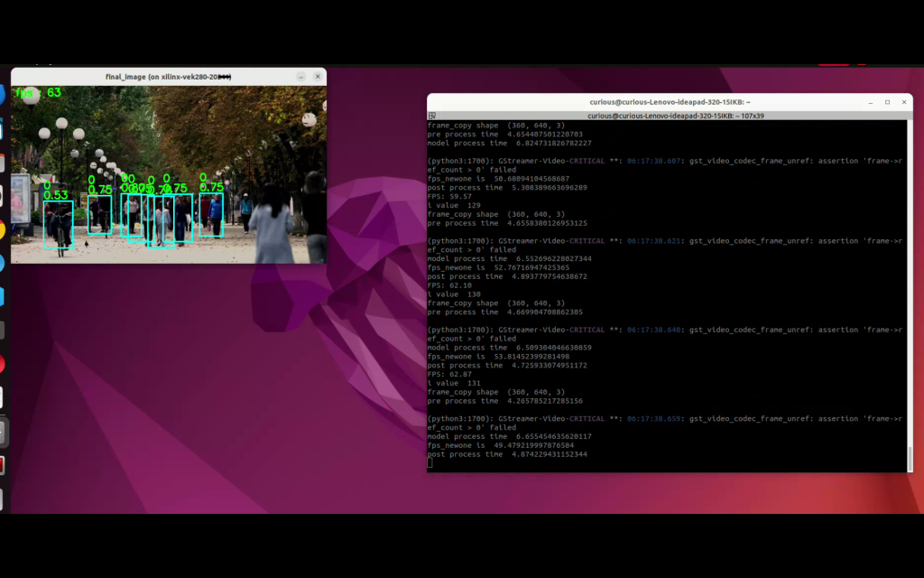Viewport: 924px width, 578px height.
Task: Click the terminal scrollbar thumb
Action: (x=910, y=459)
